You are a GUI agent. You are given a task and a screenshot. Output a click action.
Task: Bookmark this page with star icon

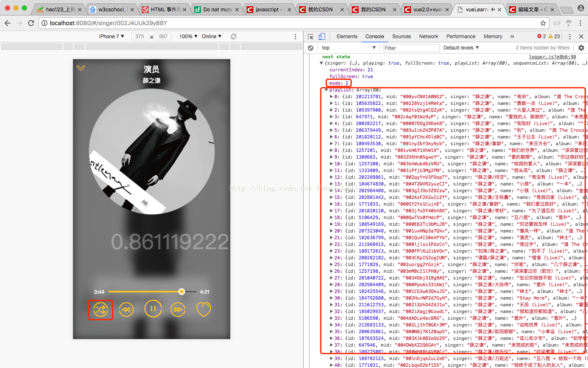point(543,23)
